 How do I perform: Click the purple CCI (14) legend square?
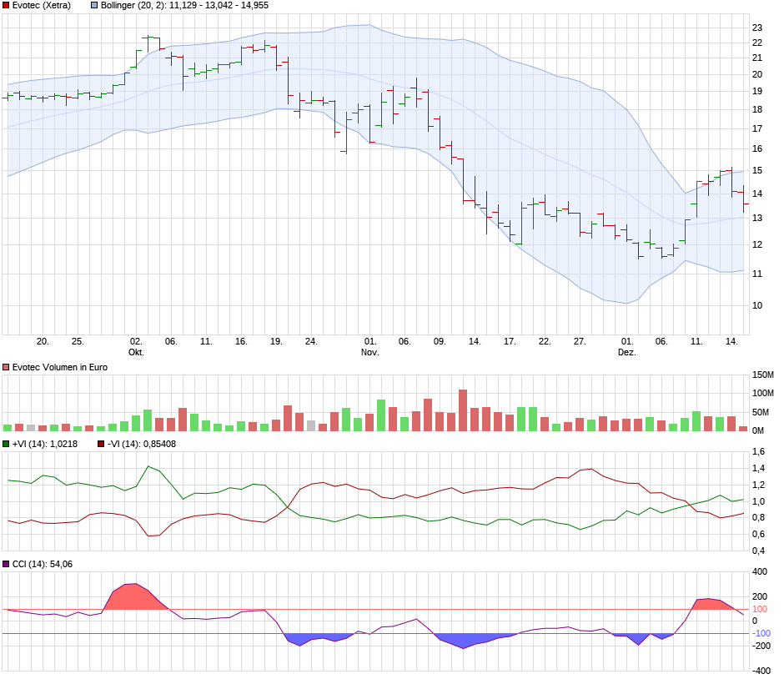point(7,566)
